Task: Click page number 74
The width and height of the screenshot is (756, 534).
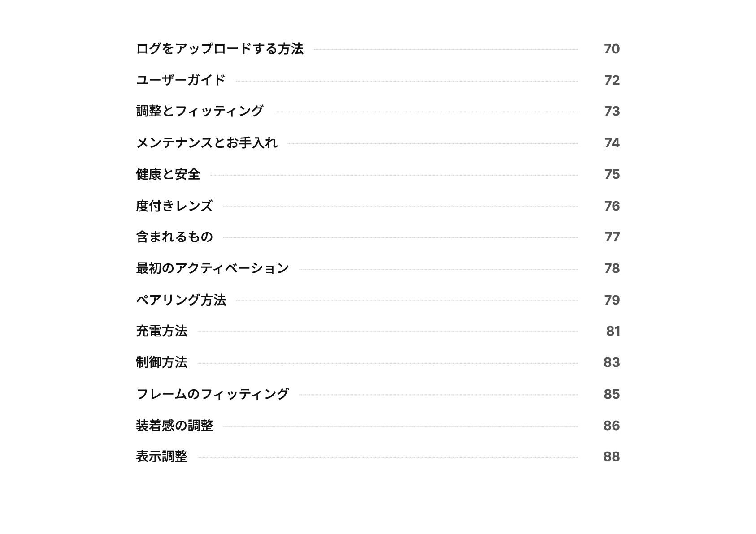Action: click(612, 143)
